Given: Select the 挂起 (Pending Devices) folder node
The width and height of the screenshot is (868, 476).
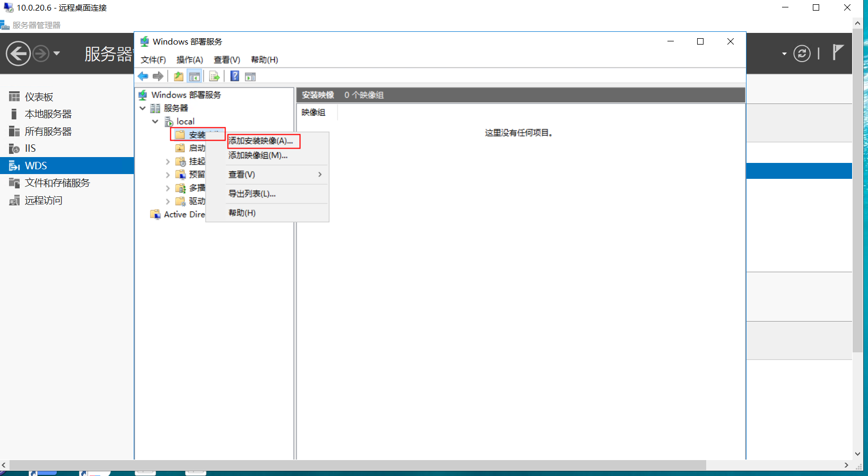Looking at the screenshot, I should [x=191, y=161].
